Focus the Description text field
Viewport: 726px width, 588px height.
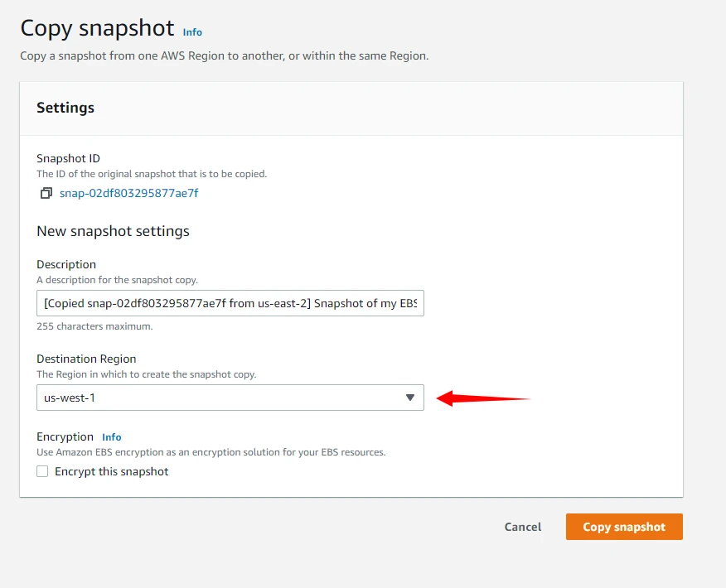pyautogui.click(x=230, y=303)
